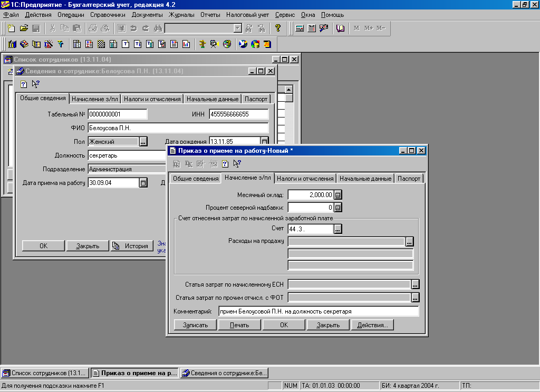The height and width of the screenshot is (392, 540).
Task: Click the Copy toolbar icon
Action: click(65, 28)
